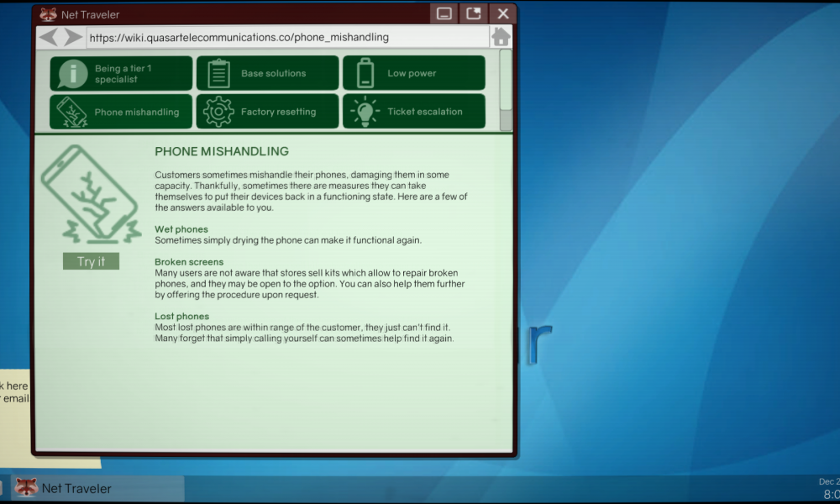Screen dimensions: 840x504
Task: Click the taskbar clock date
Action: click(829, 481)
